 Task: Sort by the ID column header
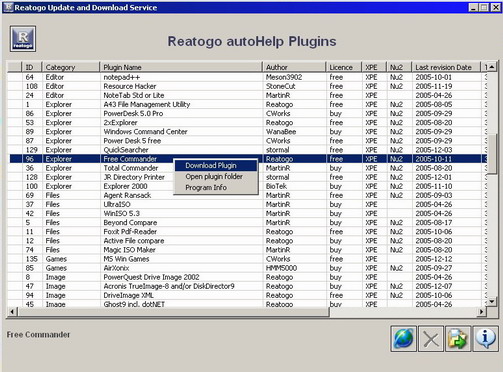pos(32,67)
